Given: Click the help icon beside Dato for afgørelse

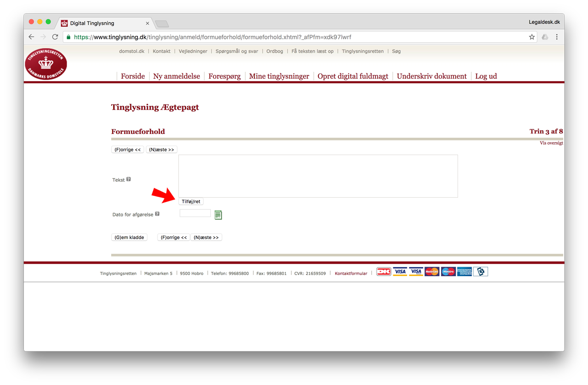Looking at the screenshot, I should click(x=157, y=214).
